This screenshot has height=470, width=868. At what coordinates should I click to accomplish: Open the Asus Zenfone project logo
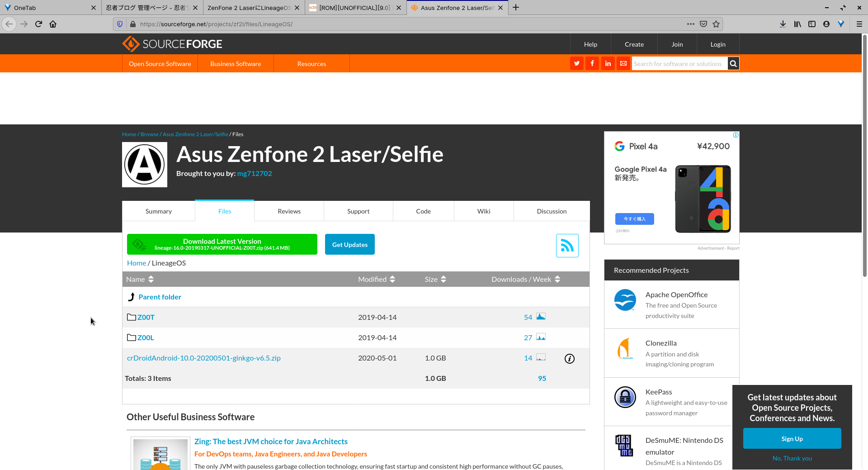(145, 165)
